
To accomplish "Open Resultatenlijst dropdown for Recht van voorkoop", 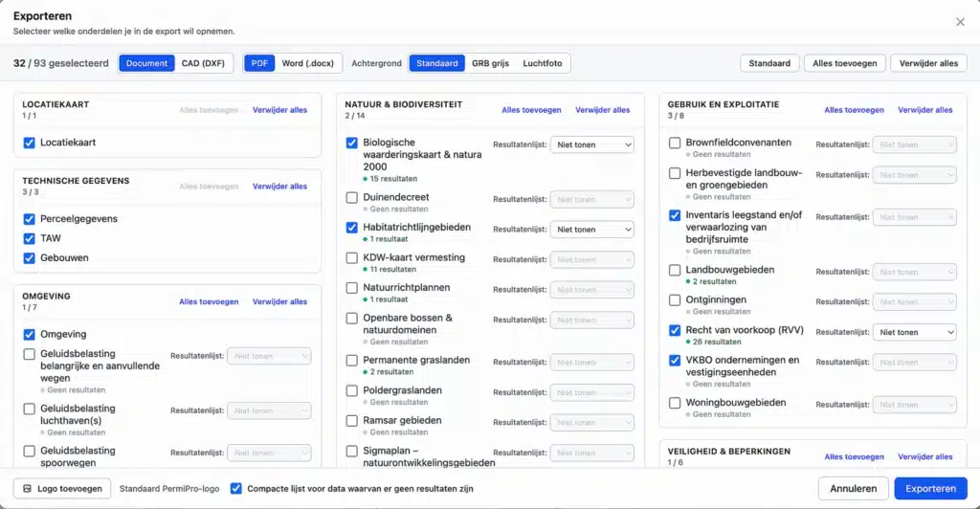I will coord(914,332).
